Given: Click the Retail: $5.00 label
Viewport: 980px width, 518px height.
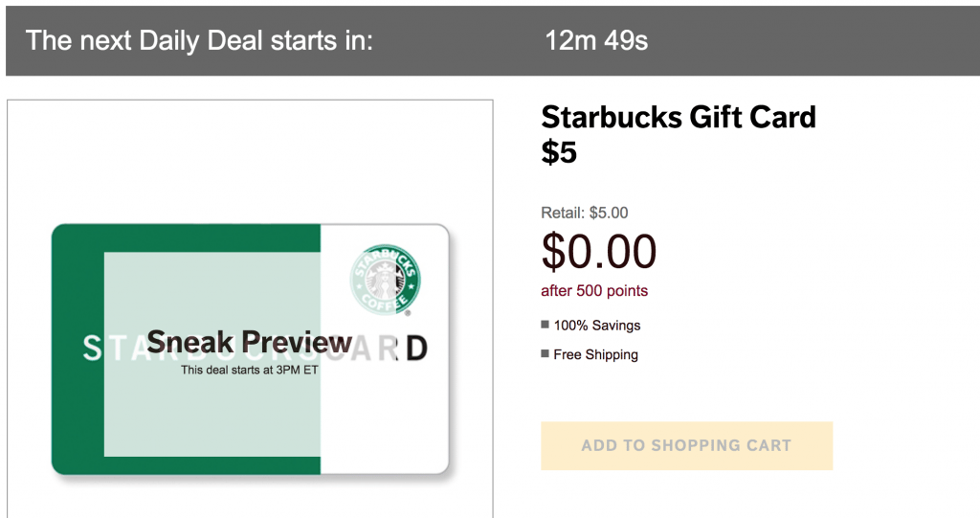Looking at the screenshot, I should [585, 213].
